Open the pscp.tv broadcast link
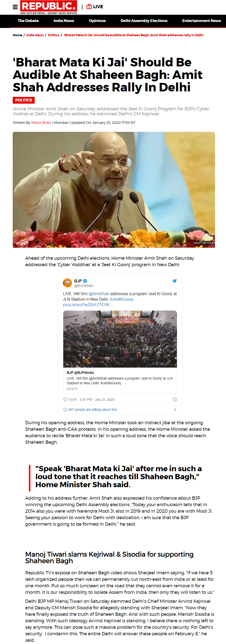226x644 pixels. pos(88,305)
